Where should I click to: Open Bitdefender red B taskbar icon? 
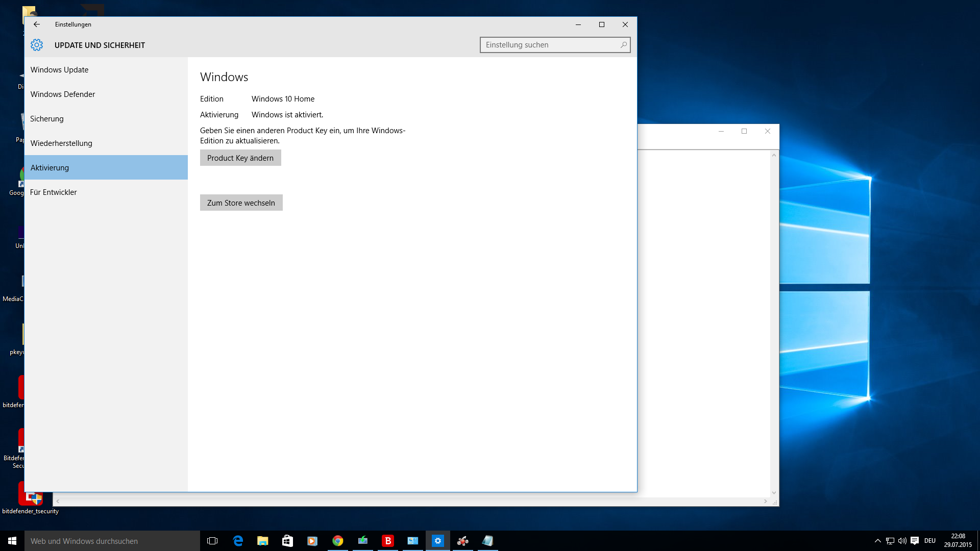coord(387,541)
